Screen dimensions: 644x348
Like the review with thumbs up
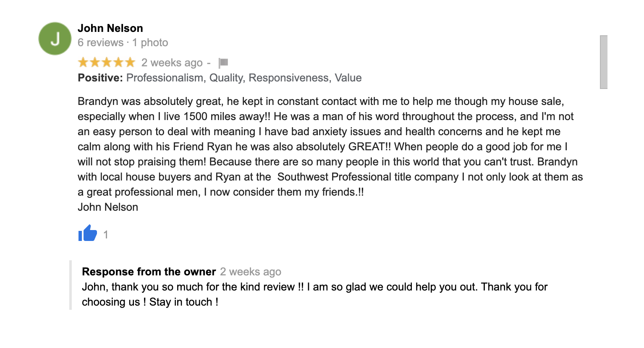[87, 233]
